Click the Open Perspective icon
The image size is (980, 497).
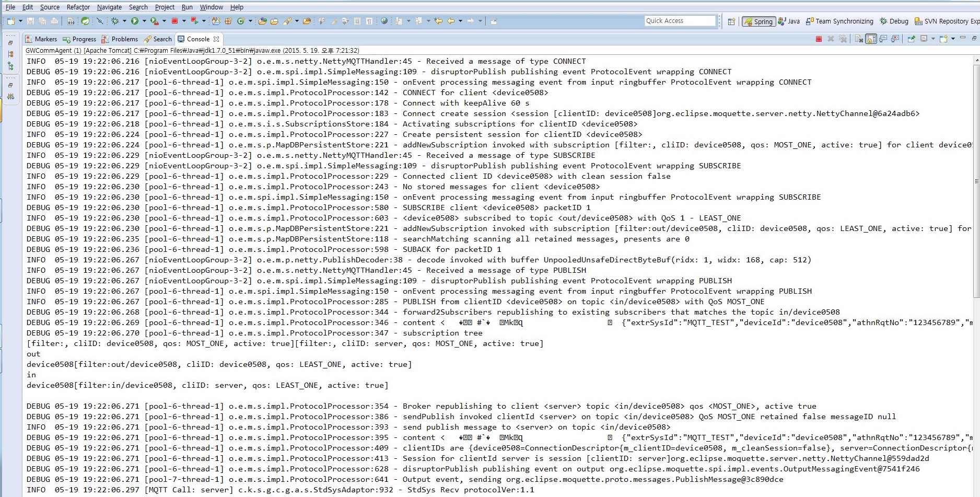coord(731,21)
